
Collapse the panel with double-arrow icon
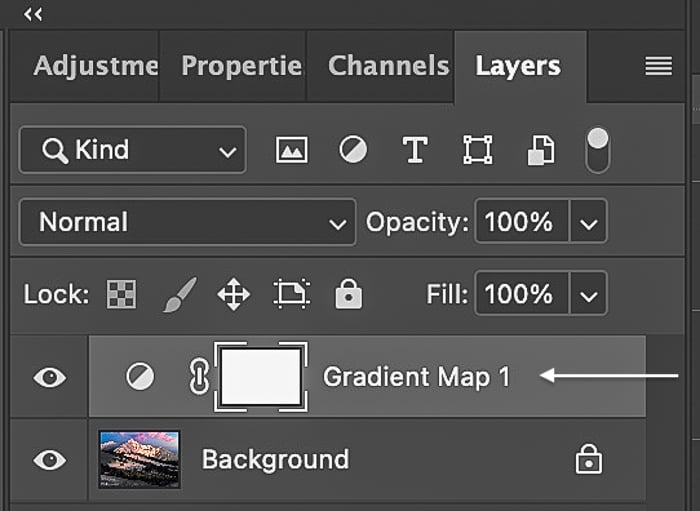click(x=33, y=15)
